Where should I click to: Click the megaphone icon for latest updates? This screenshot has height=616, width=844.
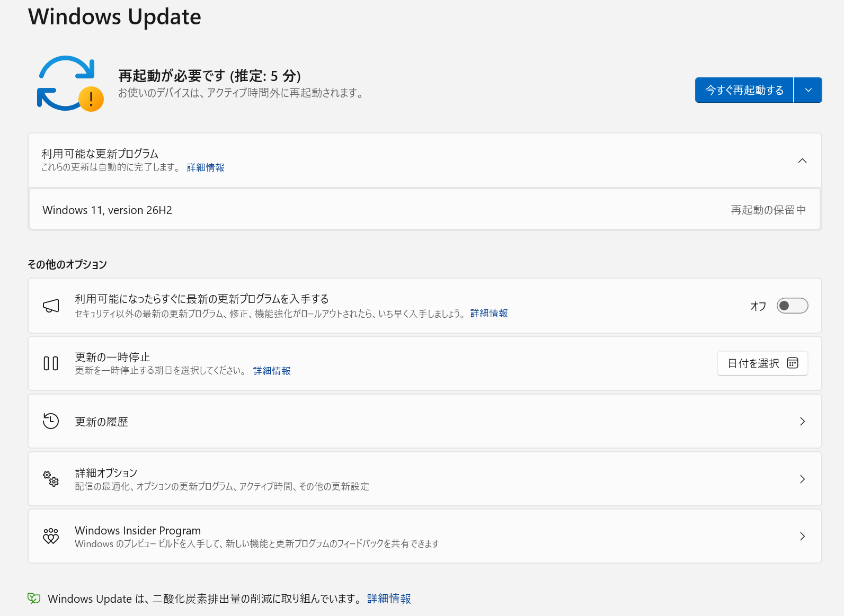point(51,306)
